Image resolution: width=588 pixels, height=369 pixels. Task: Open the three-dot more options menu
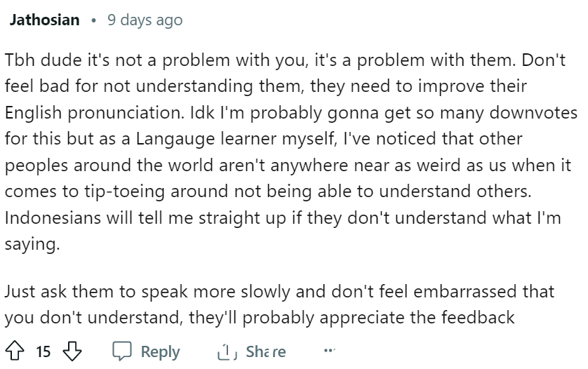(329, 351)
